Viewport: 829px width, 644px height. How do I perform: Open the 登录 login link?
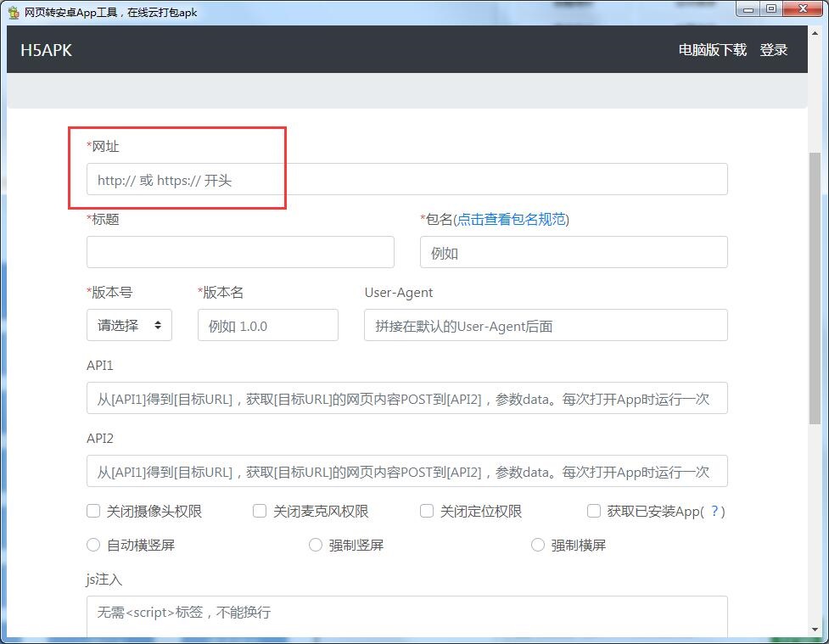click(x=773, y=50)
